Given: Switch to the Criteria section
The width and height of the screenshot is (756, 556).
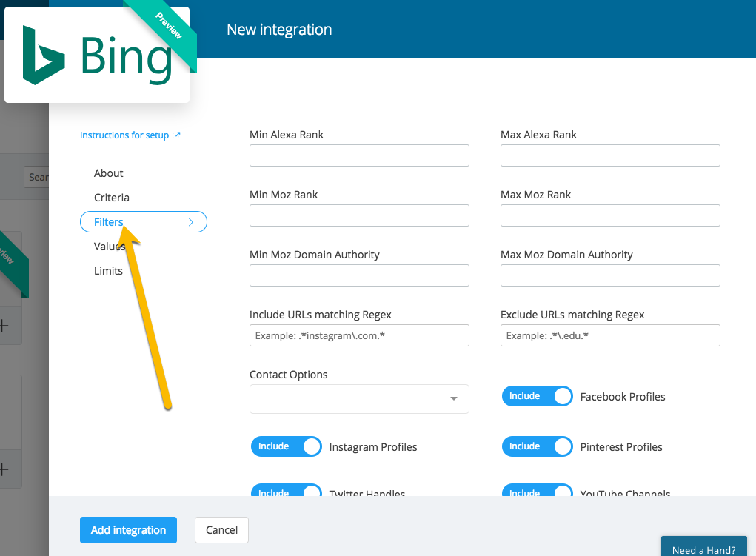Looking at the screenshot, I should pos(112,198).
